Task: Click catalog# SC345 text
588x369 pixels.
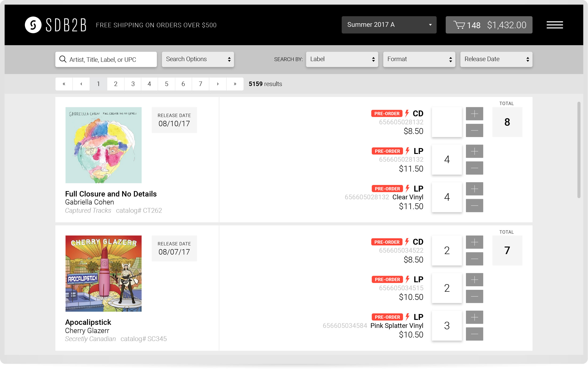Action: click(143, 339)
